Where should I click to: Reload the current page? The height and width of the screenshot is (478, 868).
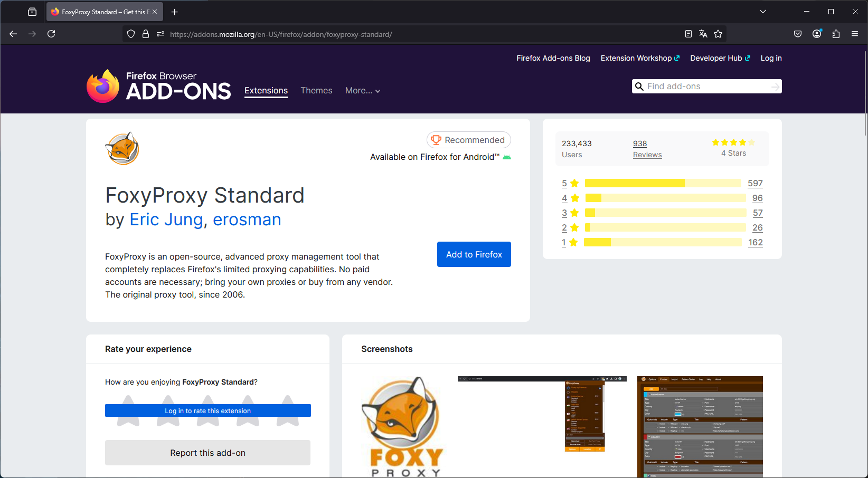point(51,34)
